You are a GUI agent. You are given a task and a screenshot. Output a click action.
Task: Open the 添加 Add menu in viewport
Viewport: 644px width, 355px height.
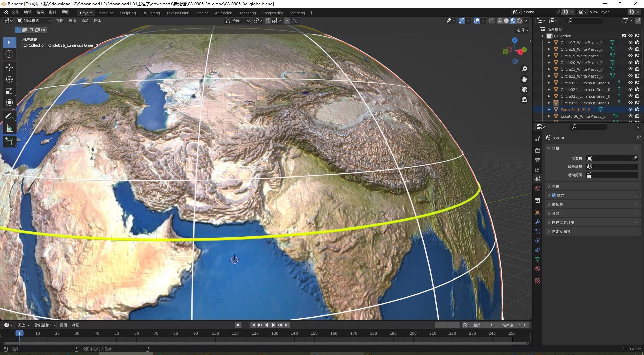coord(85,21)
